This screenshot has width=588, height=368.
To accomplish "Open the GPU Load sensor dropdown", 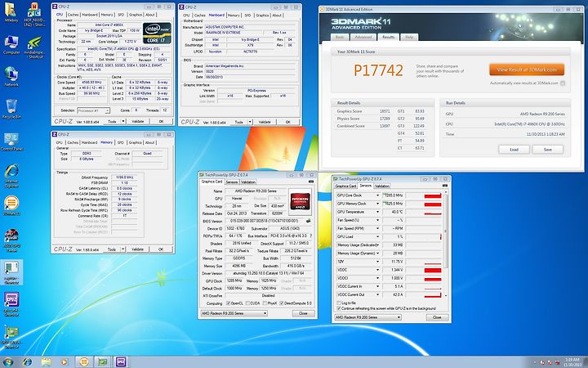I will 377,237.
